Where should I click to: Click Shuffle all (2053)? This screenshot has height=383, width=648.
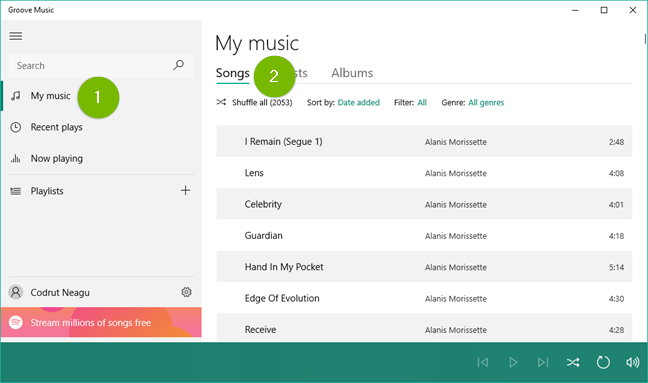tap(262, 102)
